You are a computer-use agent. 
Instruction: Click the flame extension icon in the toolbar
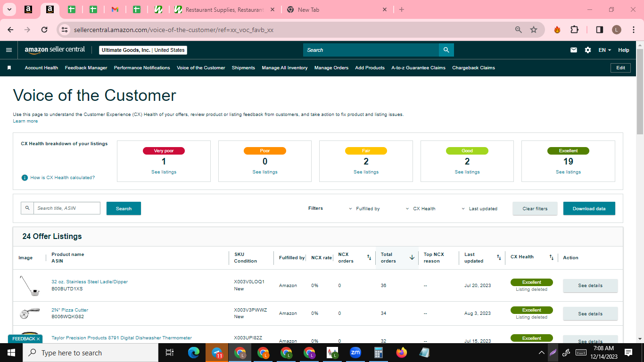(557, 30)
